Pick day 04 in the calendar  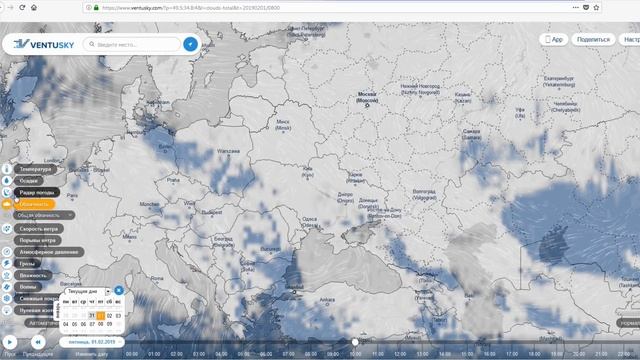[66, 324]
